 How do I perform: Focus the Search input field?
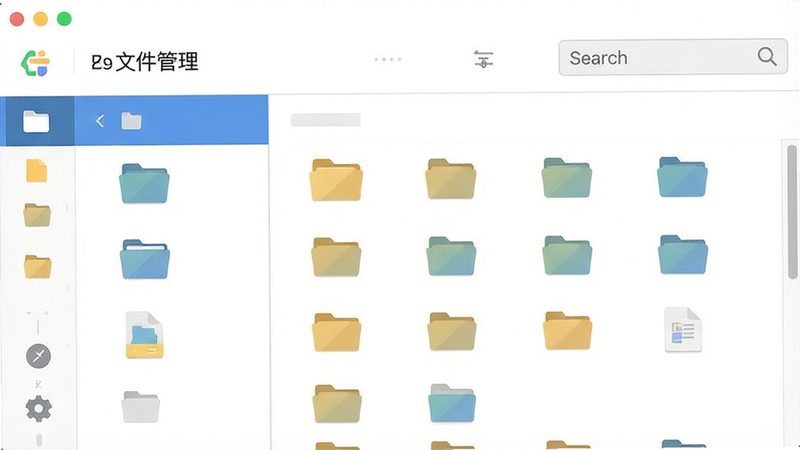[673, 57]
